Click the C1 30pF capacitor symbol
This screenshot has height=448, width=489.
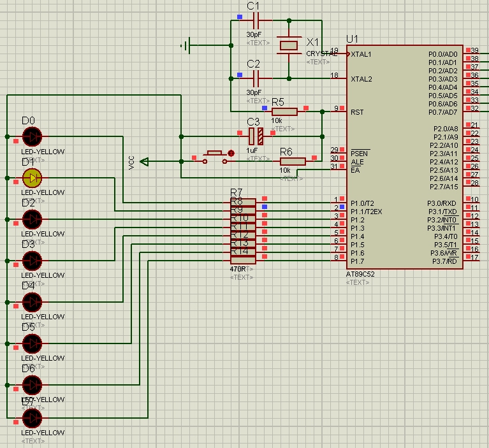click(254, 21)
